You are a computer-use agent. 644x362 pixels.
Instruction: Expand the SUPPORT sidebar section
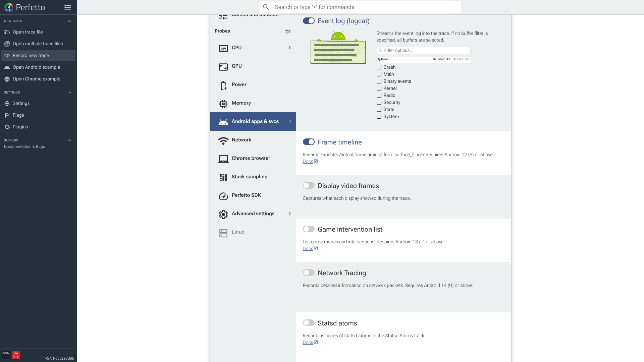coord(70,140)
